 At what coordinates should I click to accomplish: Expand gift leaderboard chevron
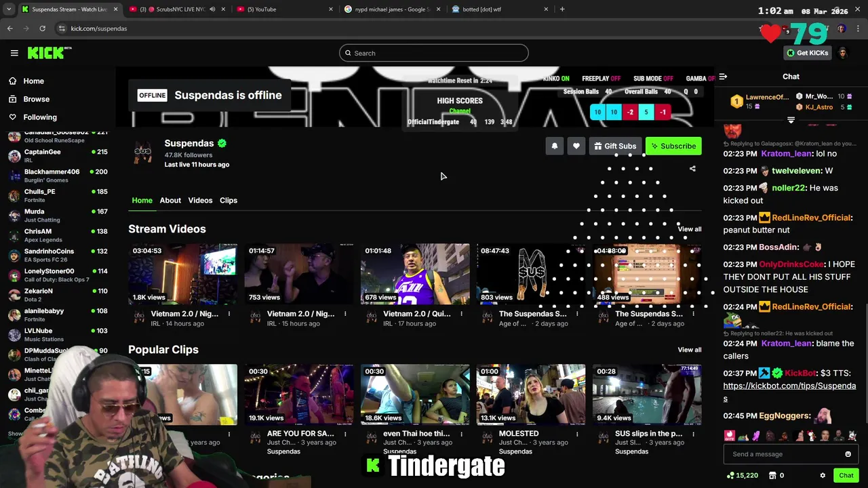(x=791, y=120)
